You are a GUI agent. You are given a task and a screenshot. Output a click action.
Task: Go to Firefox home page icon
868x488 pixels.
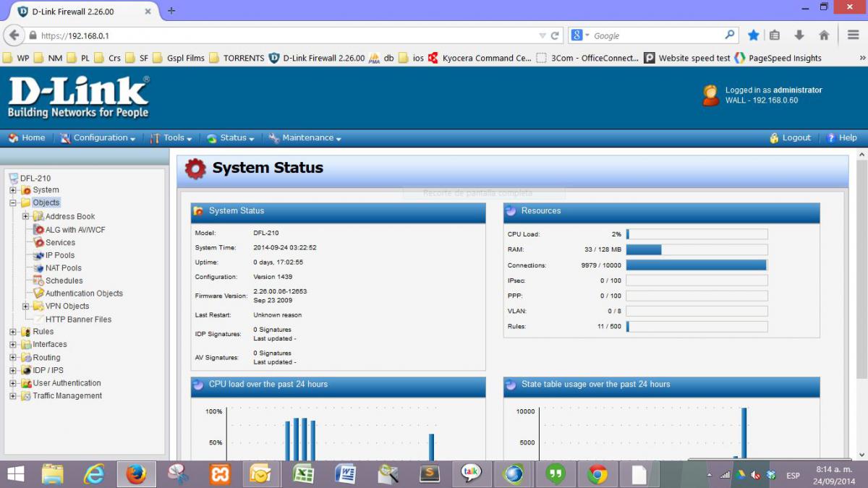[x=824, y=35]
